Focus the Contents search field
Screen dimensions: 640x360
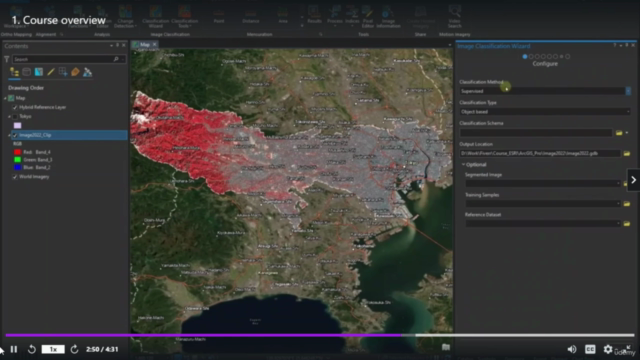pos(63,60)
